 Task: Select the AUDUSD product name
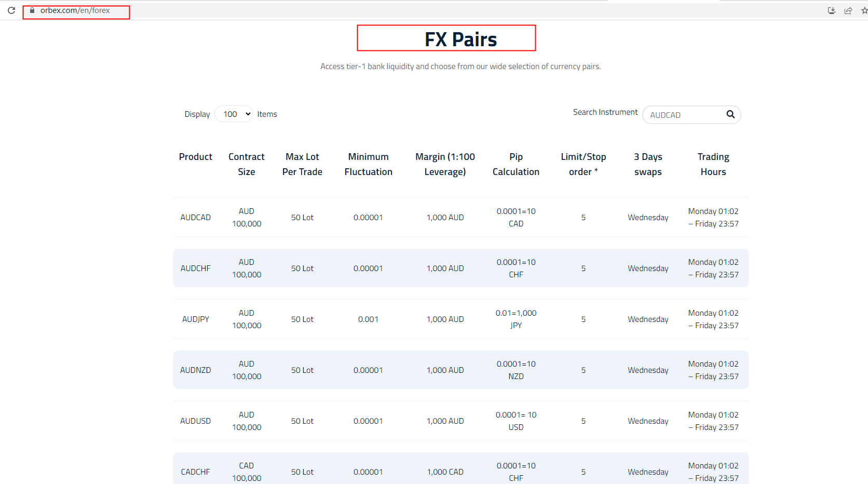coord(195,421)
